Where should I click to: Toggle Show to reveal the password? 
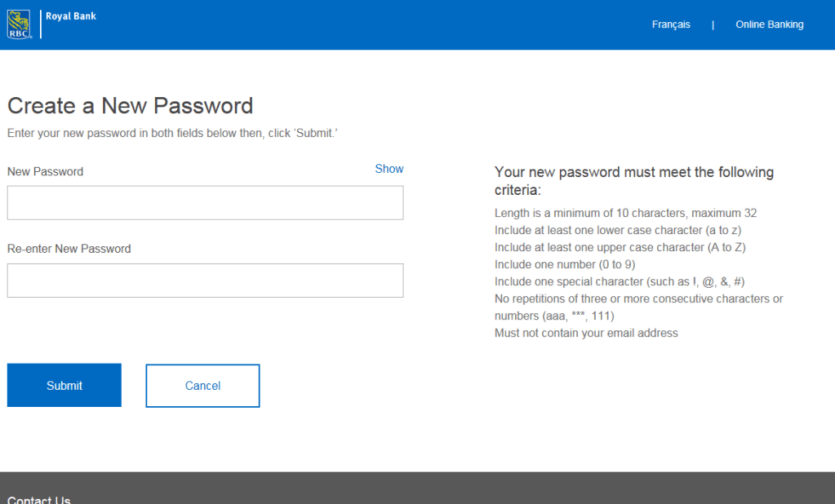(389, 169)
